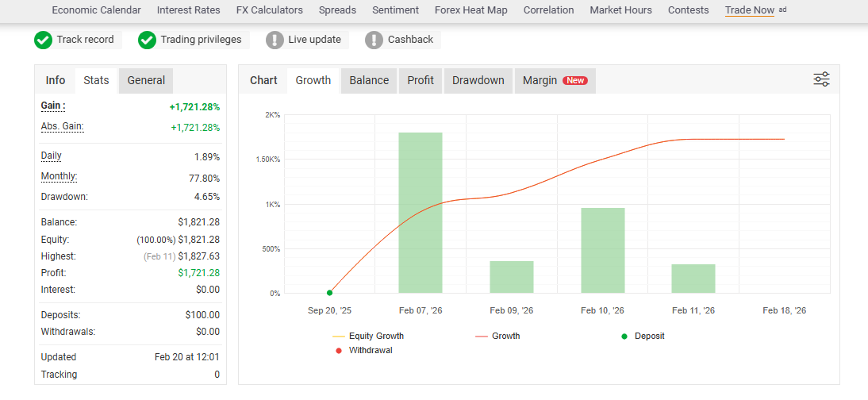The height and width of the screenshot is (400, 868).
Task: Open the Economic Calendar menu link
Action: [96, 10]
